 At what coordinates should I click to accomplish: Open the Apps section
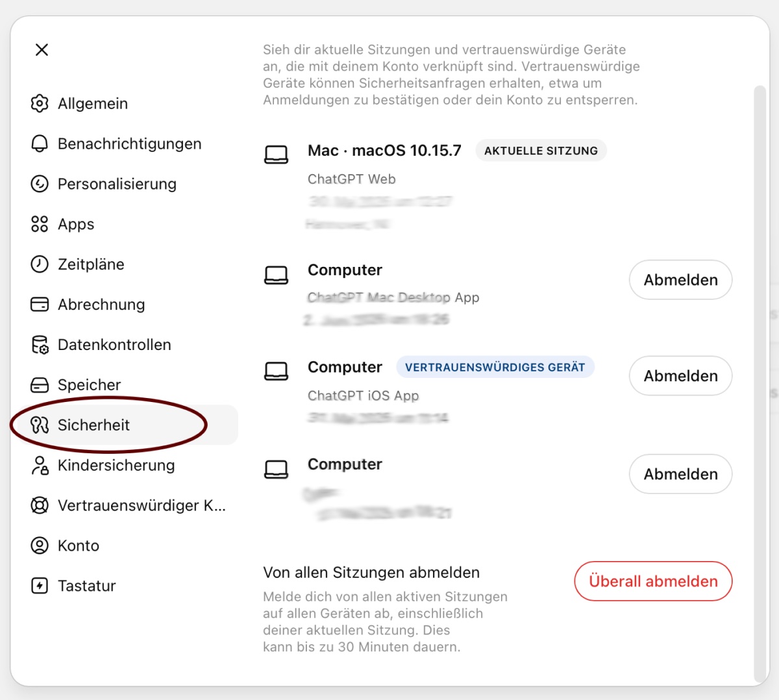pyautogui.click(x=129, y=224)
